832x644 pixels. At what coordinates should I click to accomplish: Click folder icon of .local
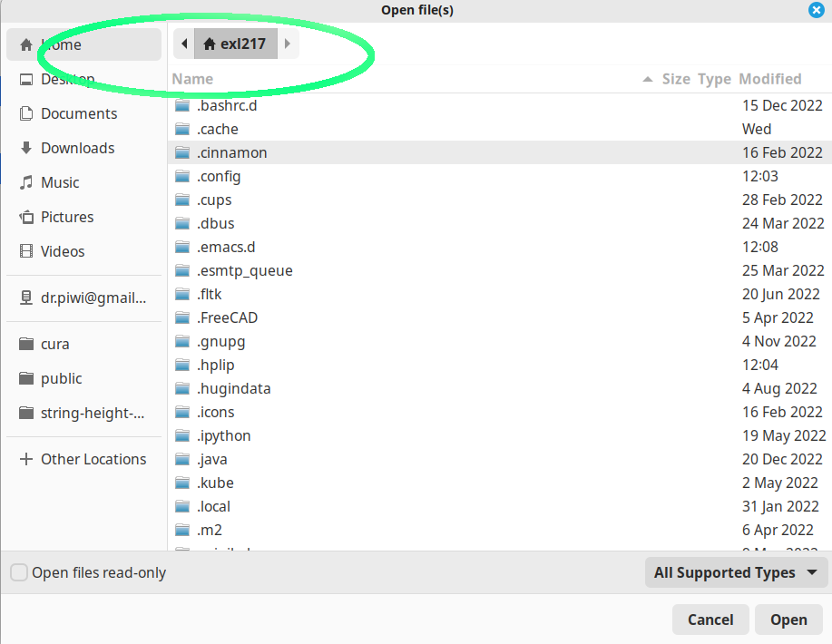click(182, 507)
